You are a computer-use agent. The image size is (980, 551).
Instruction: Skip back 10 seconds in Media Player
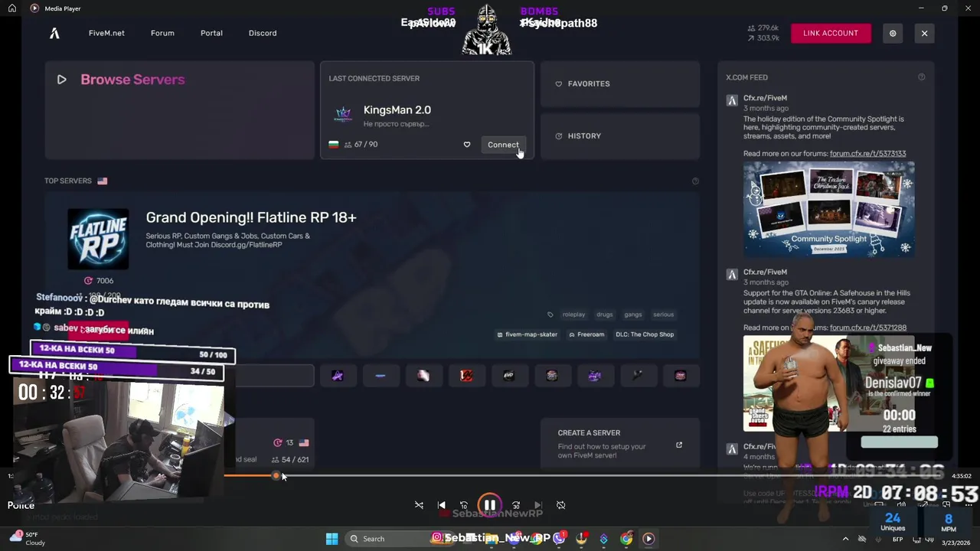pos(463,505)
